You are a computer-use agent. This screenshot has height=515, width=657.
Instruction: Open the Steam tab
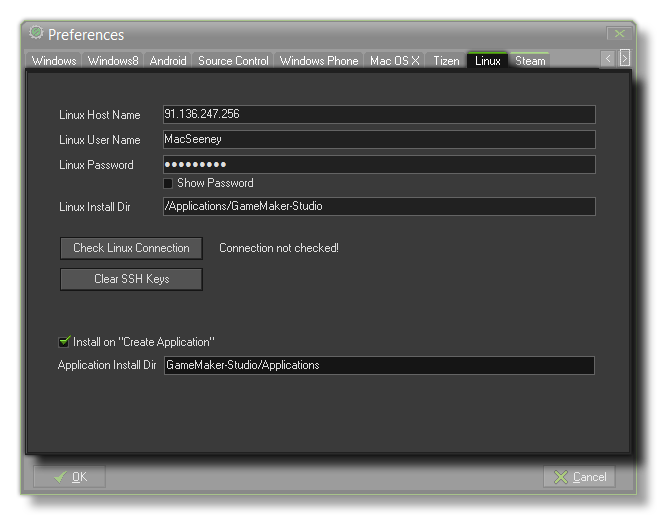coord(530,61)
